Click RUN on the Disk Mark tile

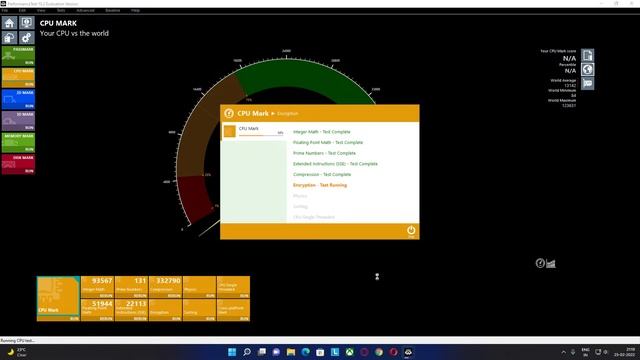pos(29,171)
